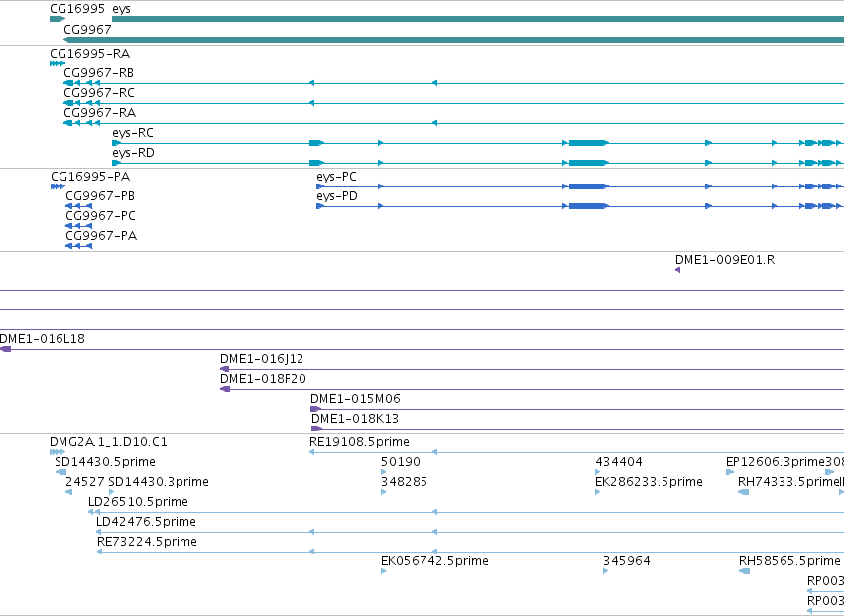
Task: Select the CG9967 gene label
Action: [x=87, y=29]
